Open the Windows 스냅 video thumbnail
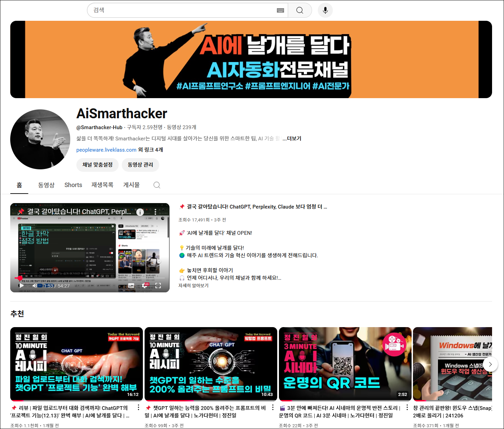504x429 pixels. point(453,364)
